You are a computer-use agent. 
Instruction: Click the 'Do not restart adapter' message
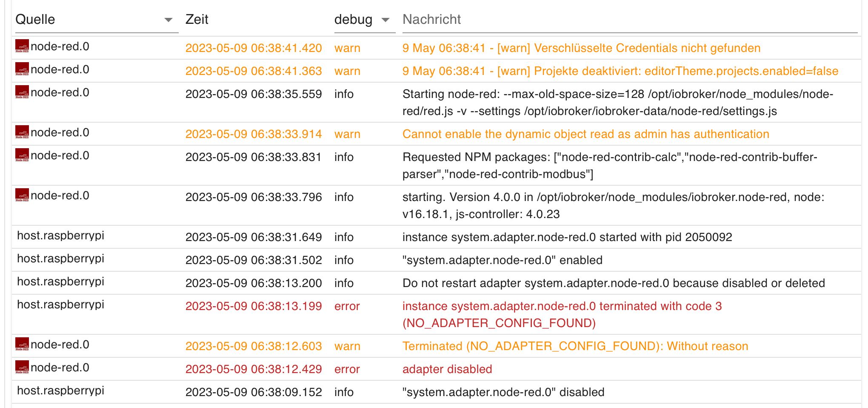[614, 283]
